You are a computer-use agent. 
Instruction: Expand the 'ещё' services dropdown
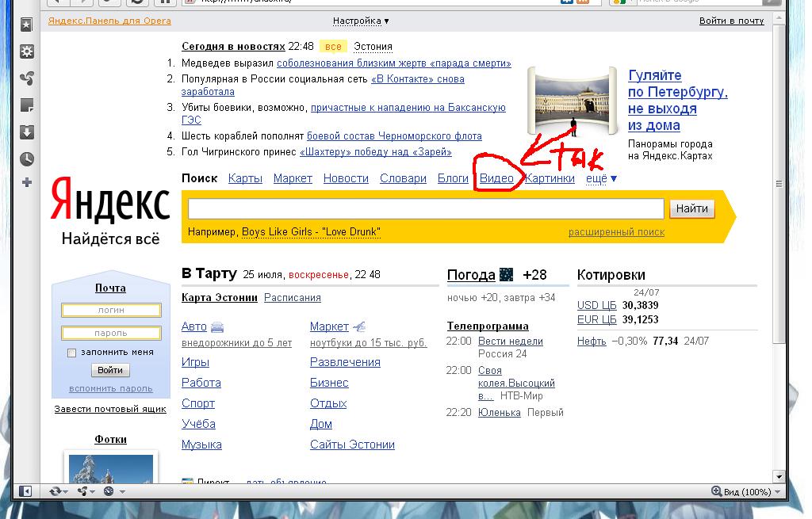point(601,178)
